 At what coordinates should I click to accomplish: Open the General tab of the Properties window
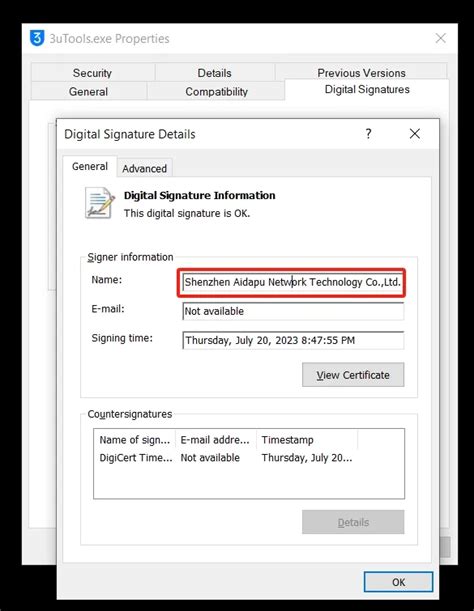(x=88, y=91)
